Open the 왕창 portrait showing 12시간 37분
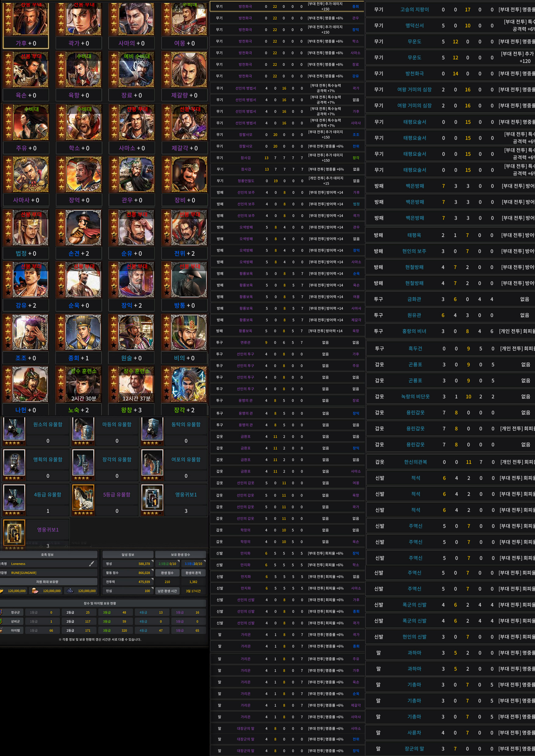This screenshot has height=756, width=535. click(136, 385)
